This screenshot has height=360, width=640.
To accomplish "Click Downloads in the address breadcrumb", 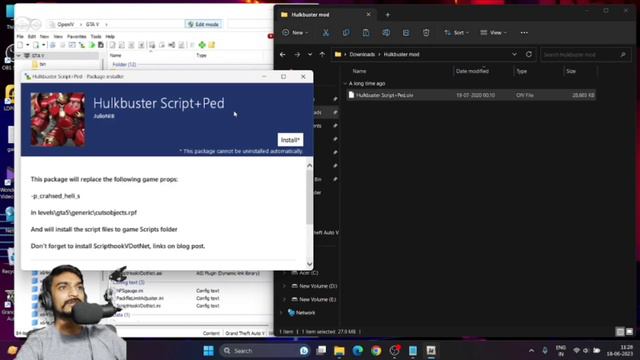I will (x=362, y=54).
